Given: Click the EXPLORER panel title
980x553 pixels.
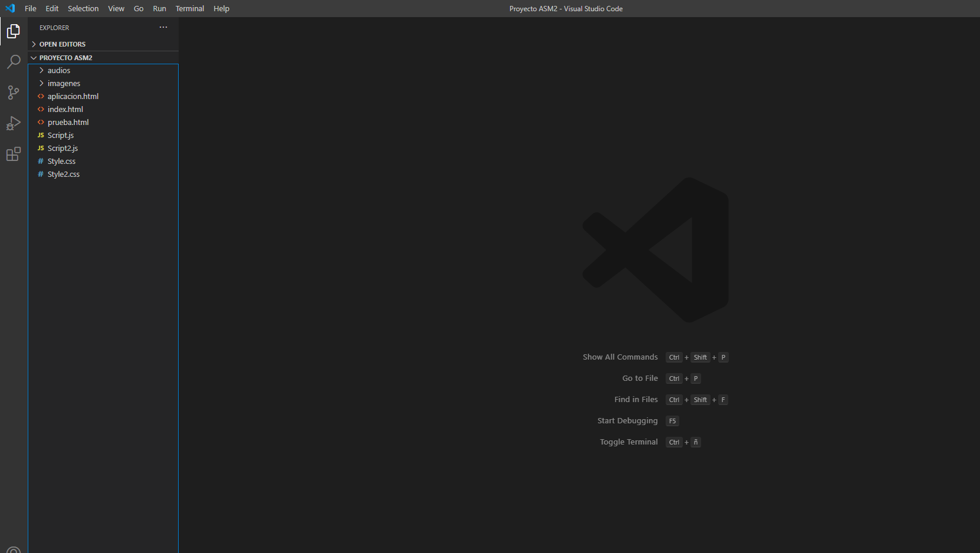Looking at the screenshot, I should (x=54, y=28).
